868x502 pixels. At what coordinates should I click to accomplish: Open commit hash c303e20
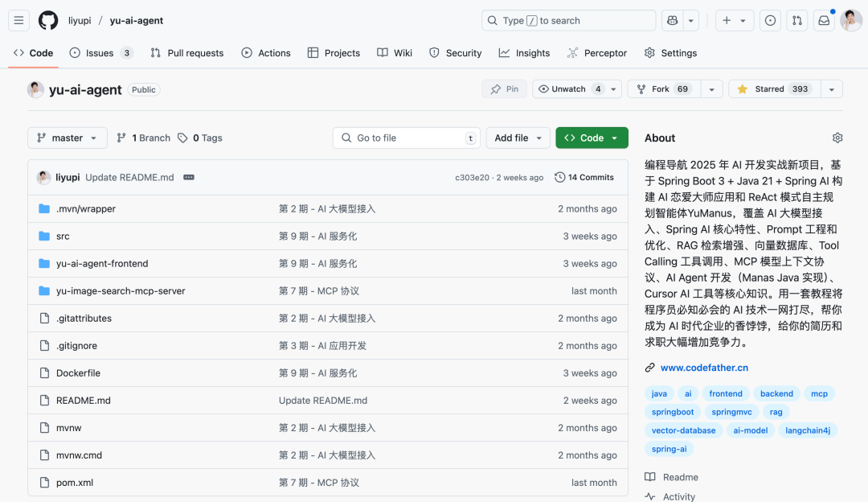(x=473, y=178)
